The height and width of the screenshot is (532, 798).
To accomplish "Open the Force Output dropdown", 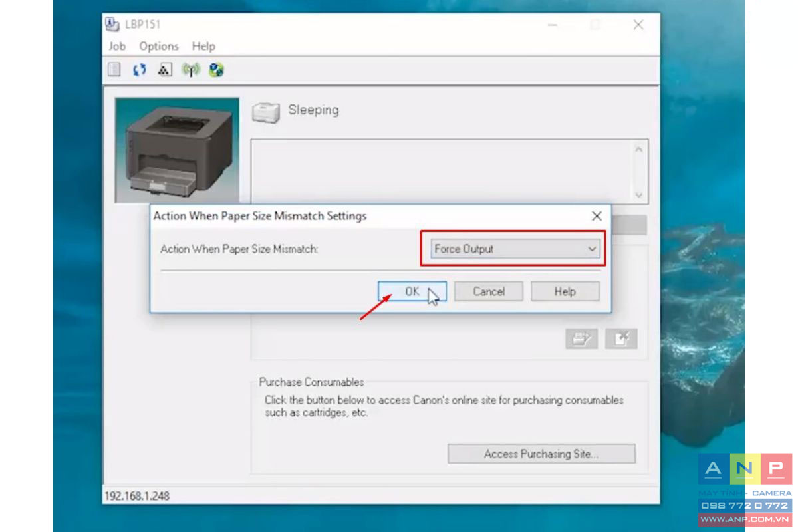I will tap(515, 249).
